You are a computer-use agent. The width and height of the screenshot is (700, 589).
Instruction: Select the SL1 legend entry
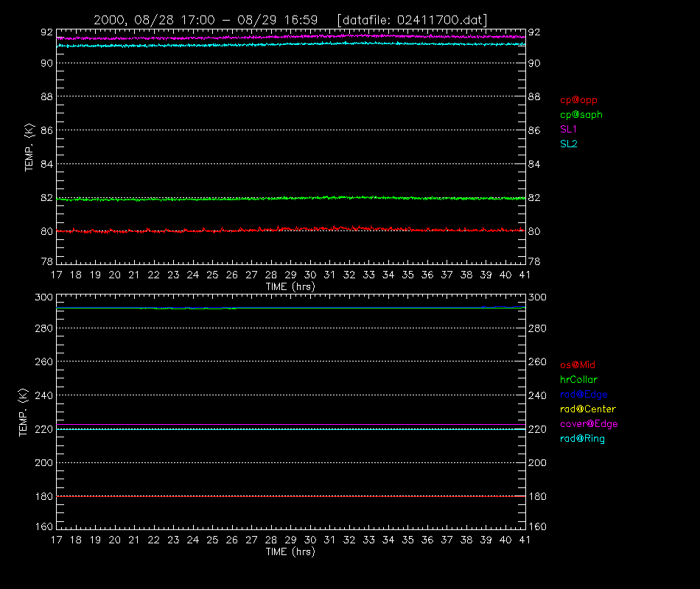(x=568, y=130)
